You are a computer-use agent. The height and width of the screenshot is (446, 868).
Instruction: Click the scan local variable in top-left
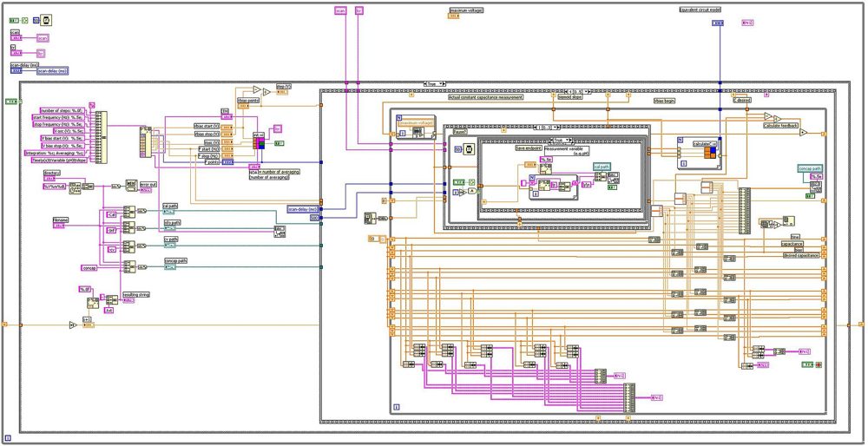43,38
